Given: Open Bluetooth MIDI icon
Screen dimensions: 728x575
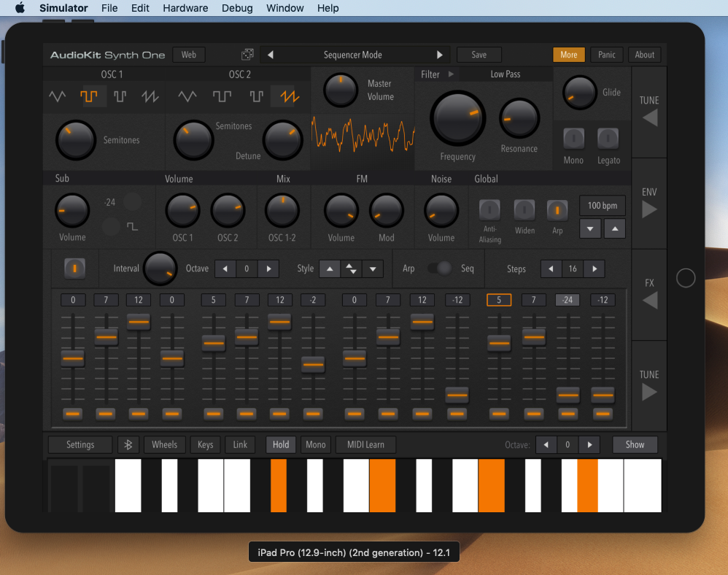Looking at the screenshot, I should [x=128, y=444].
